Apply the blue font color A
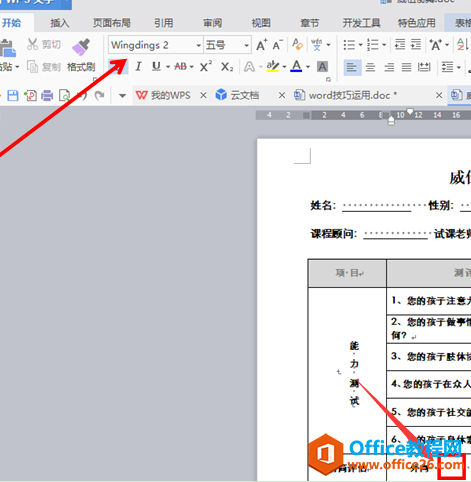Image resolution: width=471 pixels, height=482 pixels. [296, 67]
